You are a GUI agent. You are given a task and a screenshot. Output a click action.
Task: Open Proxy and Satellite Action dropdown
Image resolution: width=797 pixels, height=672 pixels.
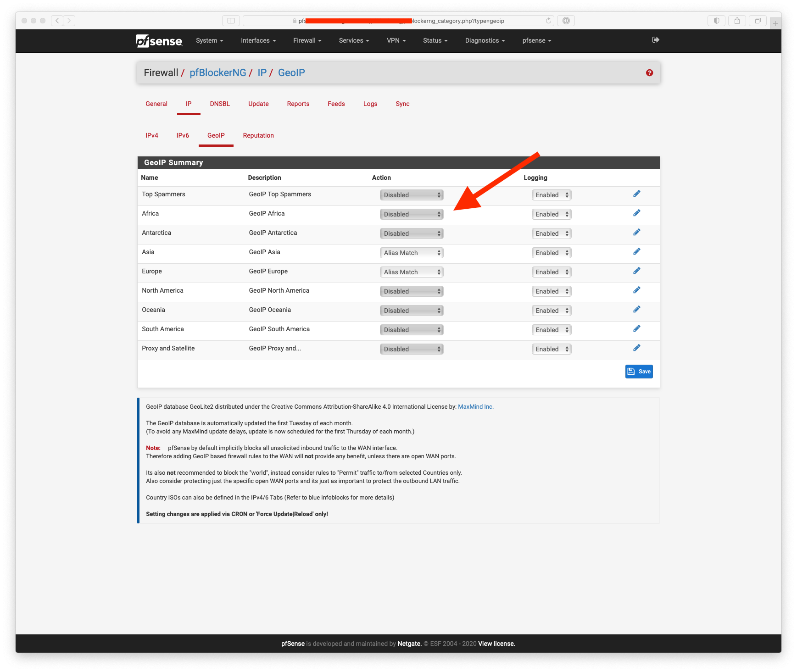412,349
